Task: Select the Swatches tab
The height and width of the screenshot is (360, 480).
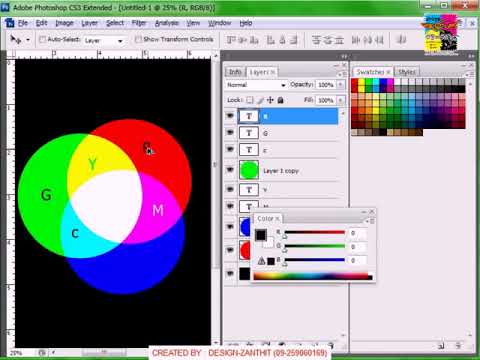Action: click(x=372, y=72)
